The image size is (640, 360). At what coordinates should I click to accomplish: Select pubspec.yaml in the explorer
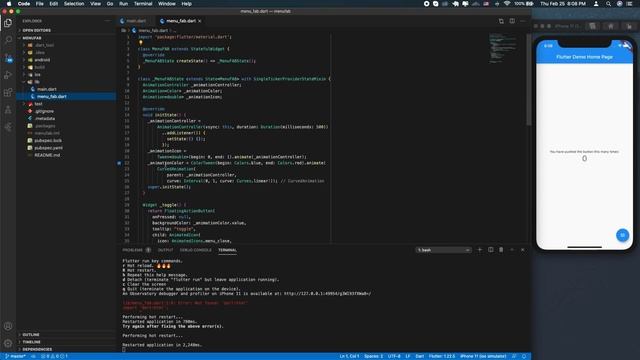point(49,148)
